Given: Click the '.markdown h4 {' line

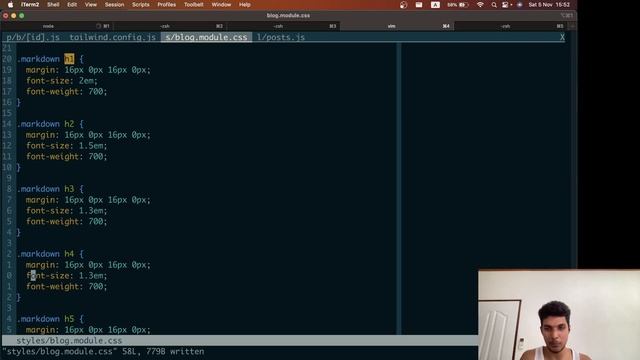Looking at the screenshot, I should point(50,254).
